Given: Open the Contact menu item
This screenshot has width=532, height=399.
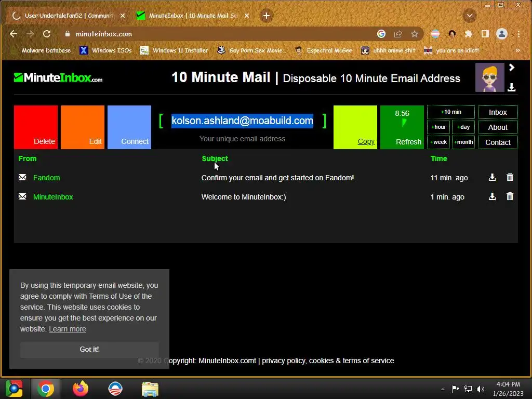Looking at the screenshot, I should (x=498, y=142).
